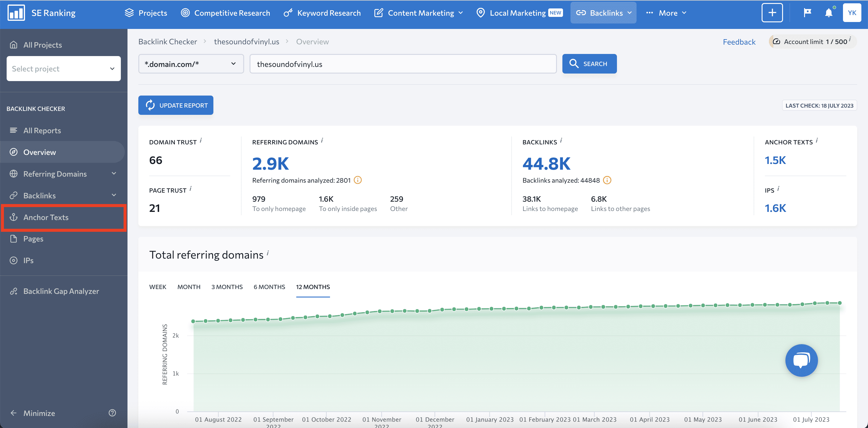Click the Referring Domains heading info icon

click(322, 140)
